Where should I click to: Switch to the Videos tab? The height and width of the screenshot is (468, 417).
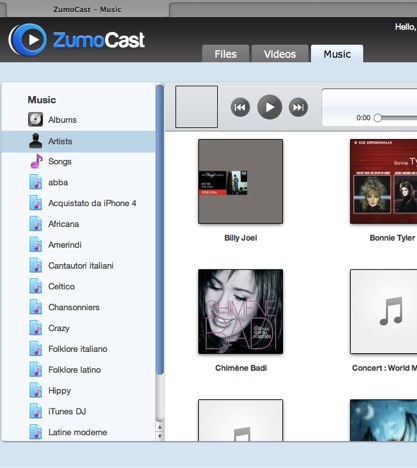coord(280,54)
